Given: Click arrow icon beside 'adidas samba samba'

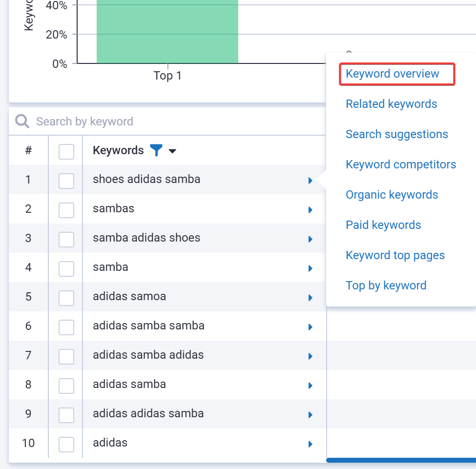Looking at the screenshot, I should 310,327.
